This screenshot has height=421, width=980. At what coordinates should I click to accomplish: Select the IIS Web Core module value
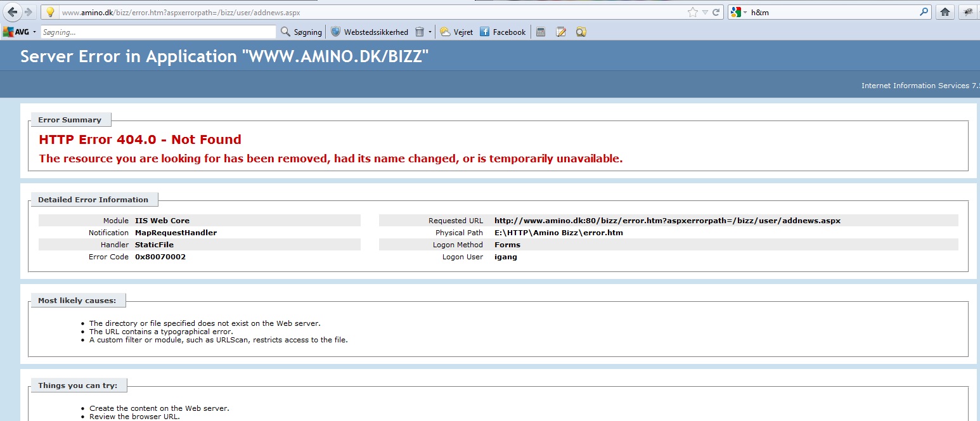click(x=162, y=221)
